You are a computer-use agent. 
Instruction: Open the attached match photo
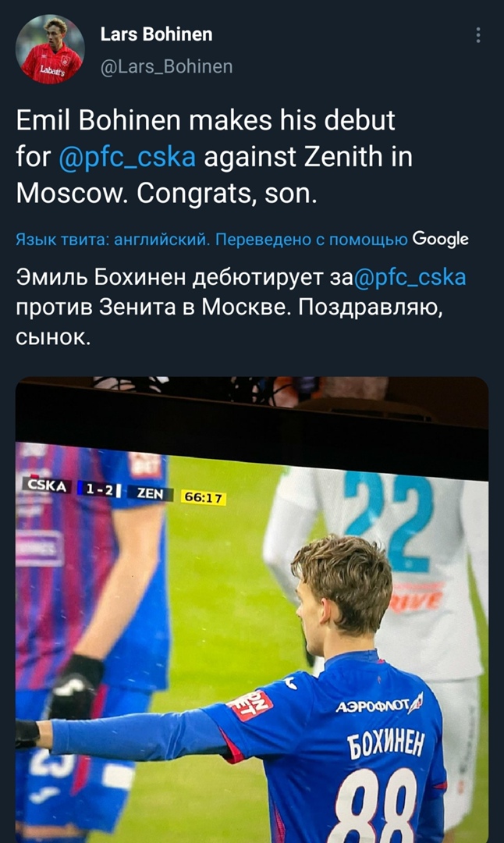pyautogui.click(x=252, y=610)
